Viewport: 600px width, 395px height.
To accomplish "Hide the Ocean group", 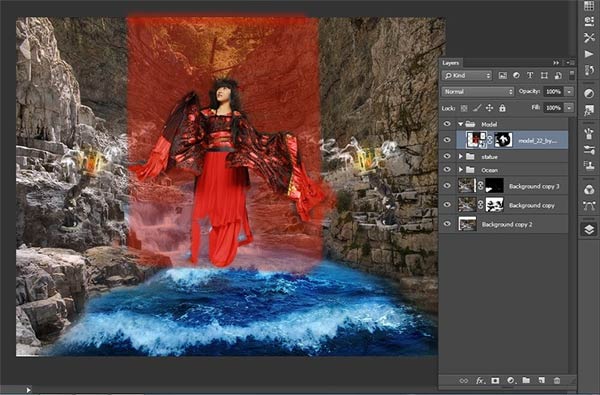I will [447, 170].
